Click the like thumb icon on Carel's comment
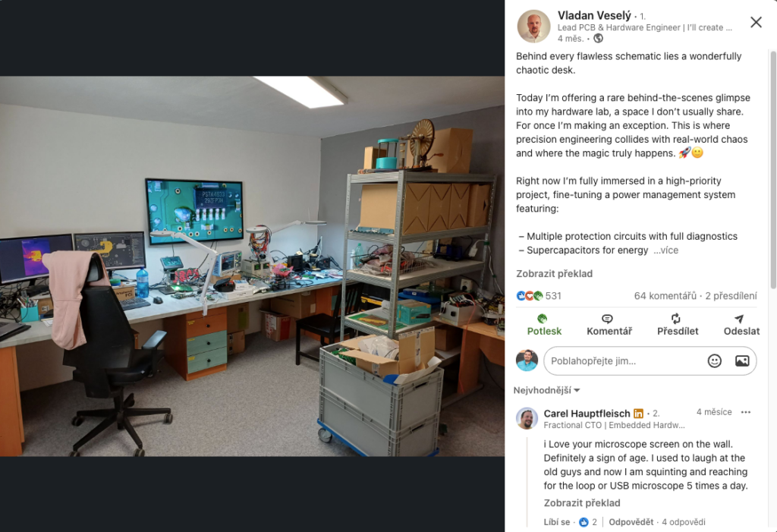 pyautogui.click(x=584, y=521)
